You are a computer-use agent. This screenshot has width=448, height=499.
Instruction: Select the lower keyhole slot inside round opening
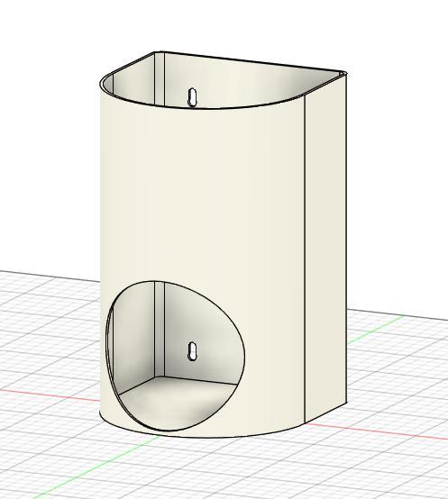point(192,351)
